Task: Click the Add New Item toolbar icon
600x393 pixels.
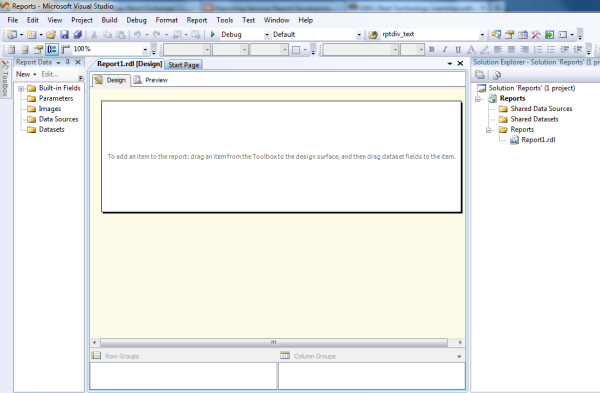Action: pyautogui.click(x=31, y=35)
